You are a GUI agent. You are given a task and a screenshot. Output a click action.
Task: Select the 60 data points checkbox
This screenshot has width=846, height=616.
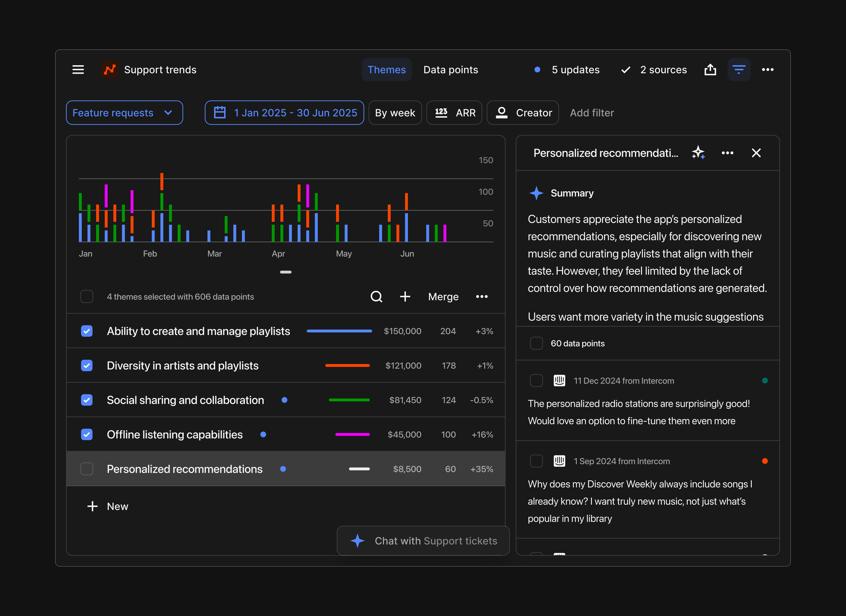pos(536,343)
